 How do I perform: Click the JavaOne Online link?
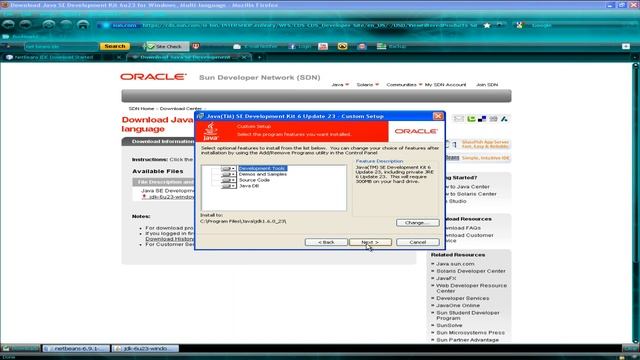[458, 305]
